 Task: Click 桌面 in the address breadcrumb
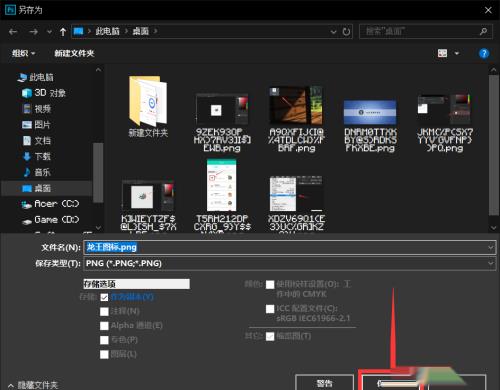pyautogui.click(x=141, y=31)
